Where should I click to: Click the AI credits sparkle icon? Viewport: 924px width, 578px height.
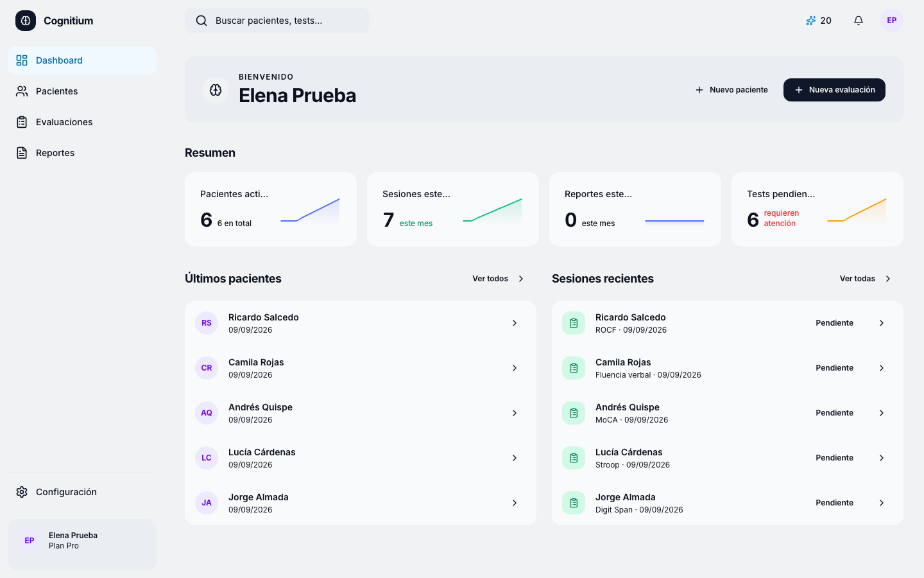(x=811, y=21)
